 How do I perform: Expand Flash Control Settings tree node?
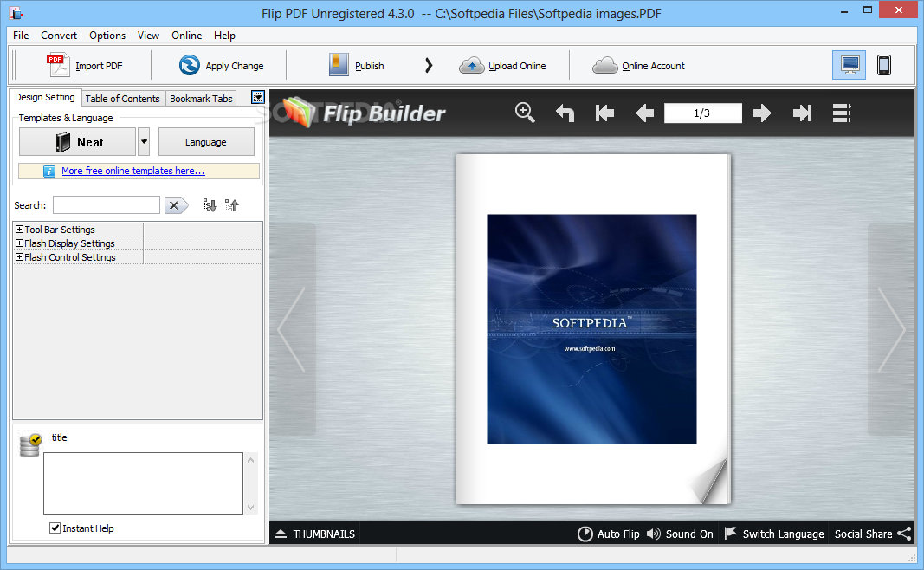[19, 257]
